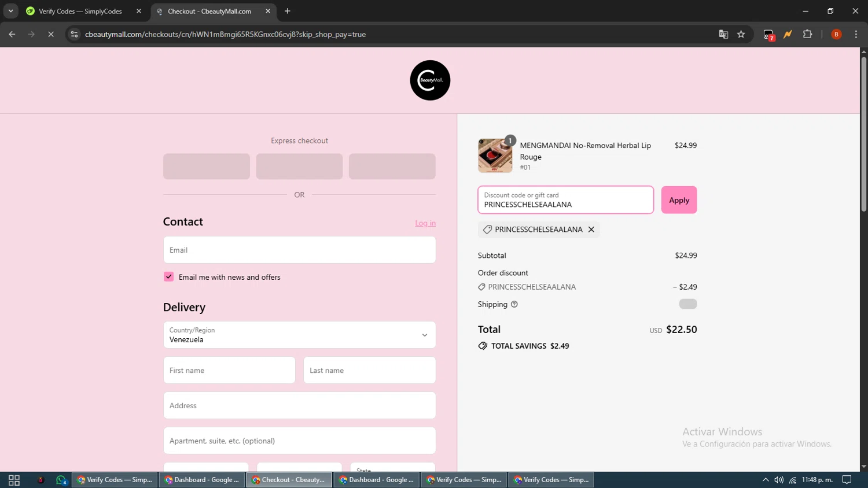Remove the applied PRINCESSCHELSEAALANA discount tag
This screenshot has width=868, height=488.
[x=591, y=230]
